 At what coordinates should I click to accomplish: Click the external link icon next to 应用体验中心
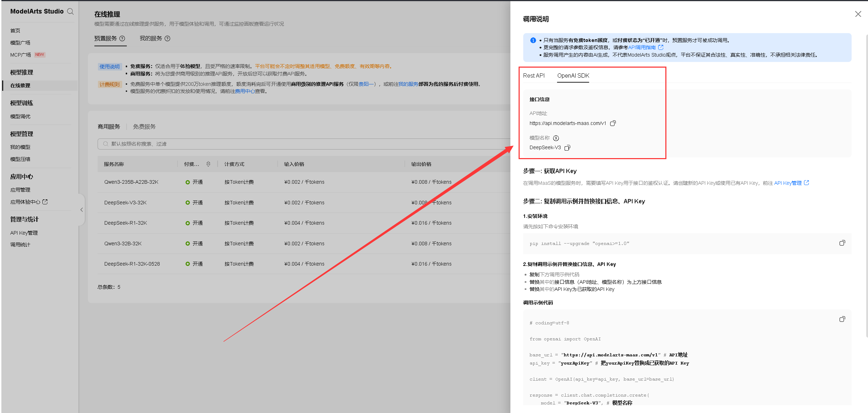click(x=45, y=202)
